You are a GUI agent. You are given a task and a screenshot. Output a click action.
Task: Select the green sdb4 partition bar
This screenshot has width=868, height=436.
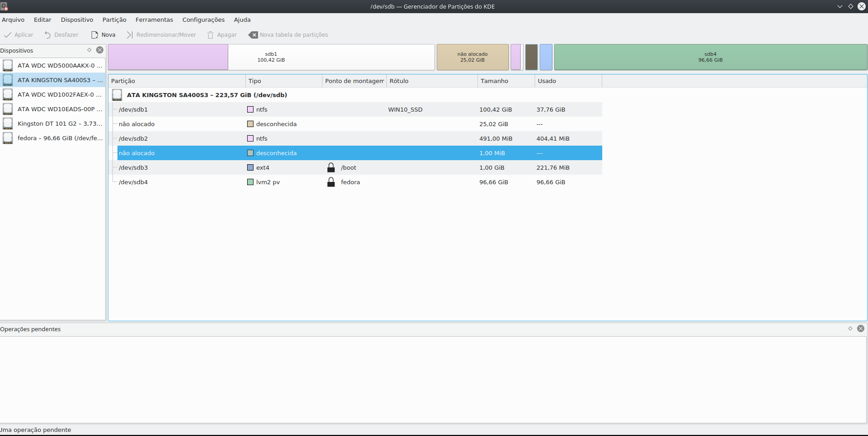710,57
